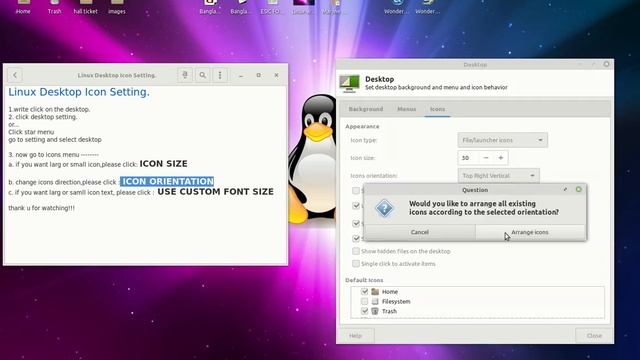Viewport: 640px width, 360px height.
Task: Click the ICON SIZE text in the document
Action: click(x=163, y=164)
